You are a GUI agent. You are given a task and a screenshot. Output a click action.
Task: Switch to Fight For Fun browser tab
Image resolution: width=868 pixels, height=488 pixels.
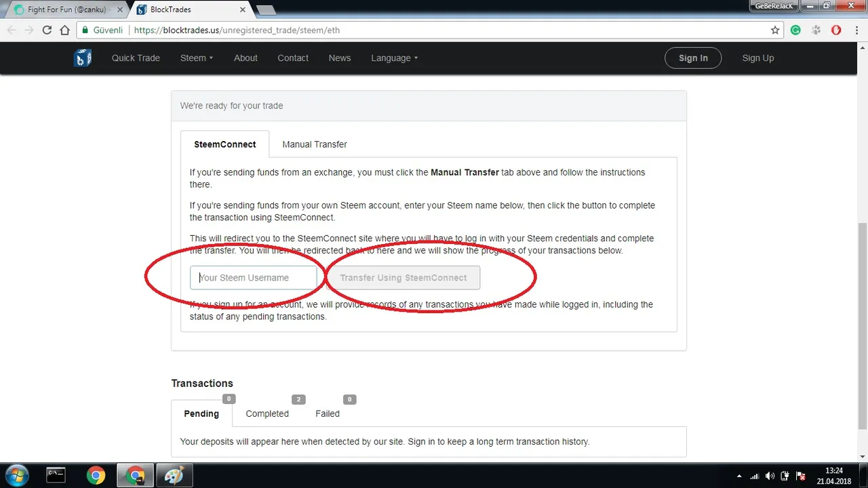pyautogui.click(x=66, y=9)
